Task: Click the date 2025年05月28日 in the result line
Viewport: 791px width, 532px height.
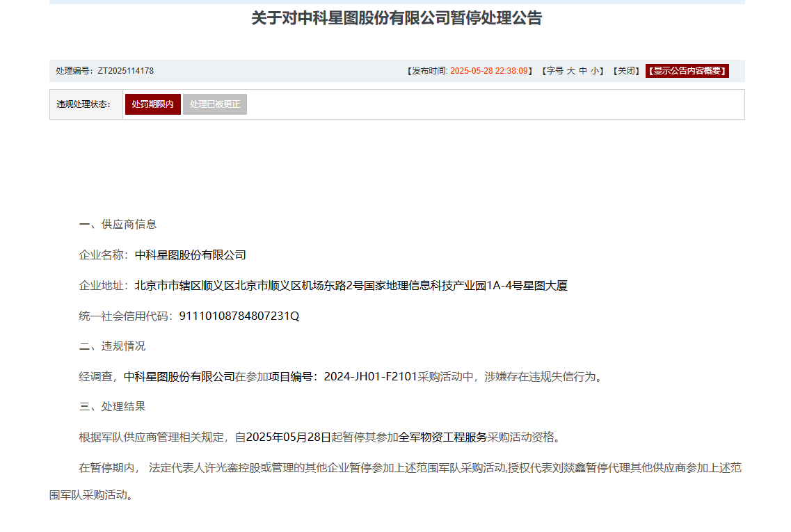Action: click(x=289, y=437)
